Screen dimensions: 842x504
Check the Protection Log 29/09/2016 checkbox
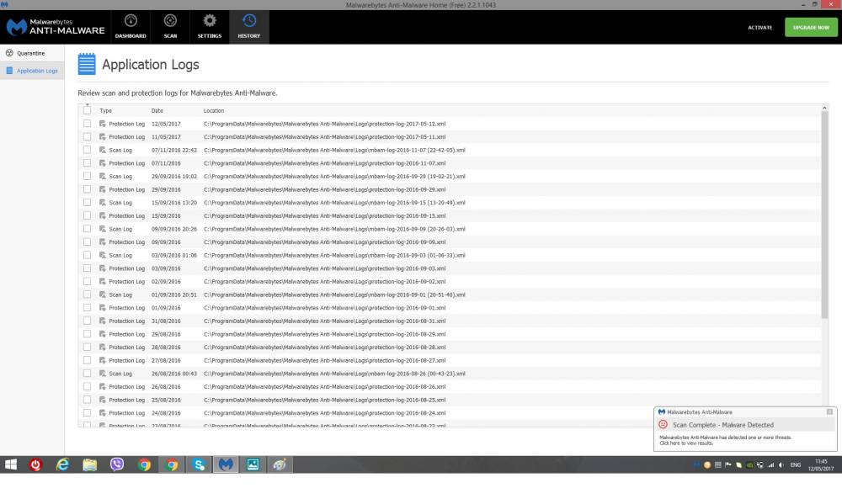(x=87, y=189)
